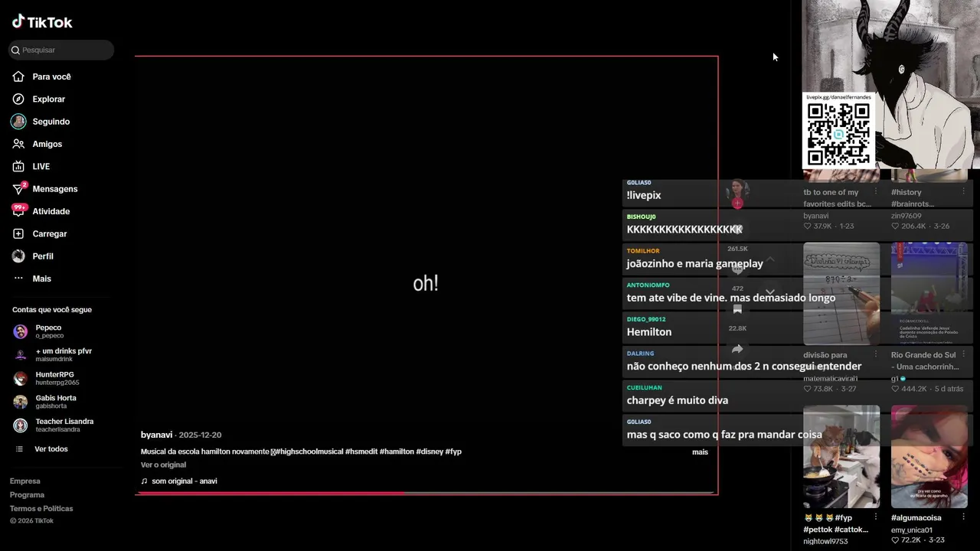Toggle the bookmark save icon on video
This screenshot has width=980, height=551.
click(737, 309)
